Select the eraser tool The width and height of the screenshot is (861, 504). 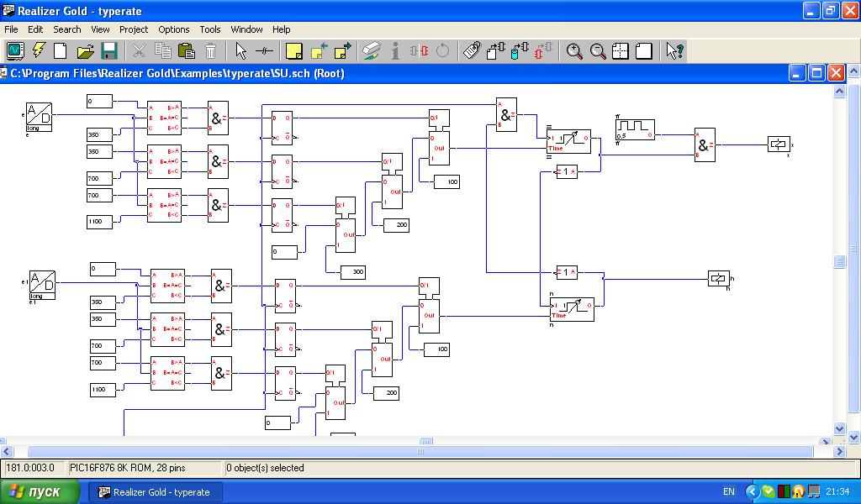click(372, 51)
